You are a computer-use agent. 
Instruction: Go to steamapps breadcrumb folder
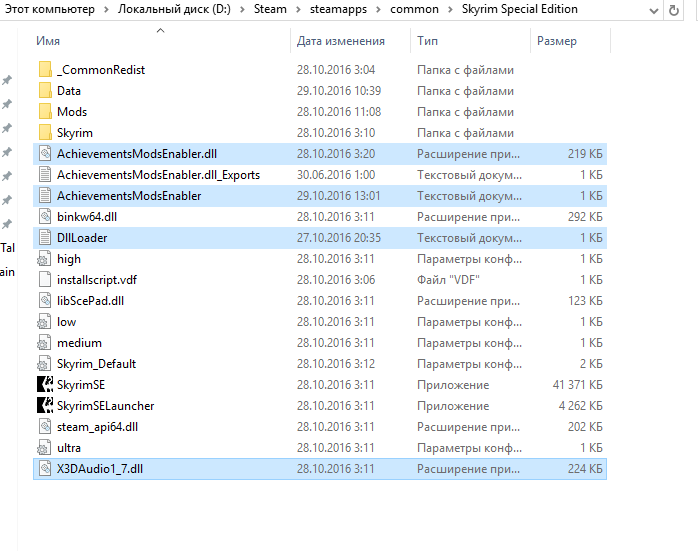coord(338,9)
